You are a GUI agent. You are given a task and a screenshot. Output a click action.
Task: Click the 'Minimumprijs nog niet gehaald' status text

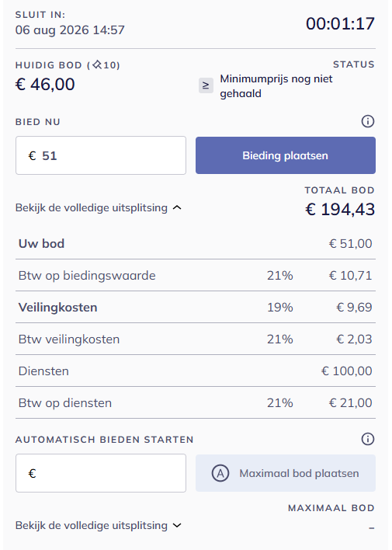276,86
